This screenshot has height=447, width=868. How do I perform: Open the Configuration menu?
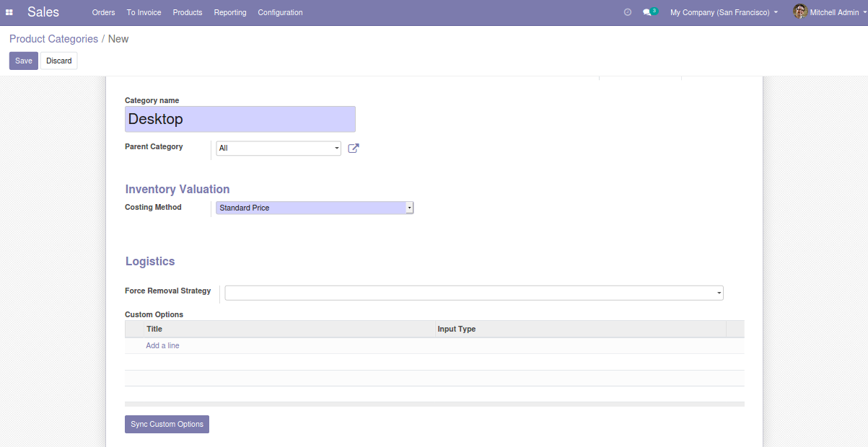[x=280, y=12]
